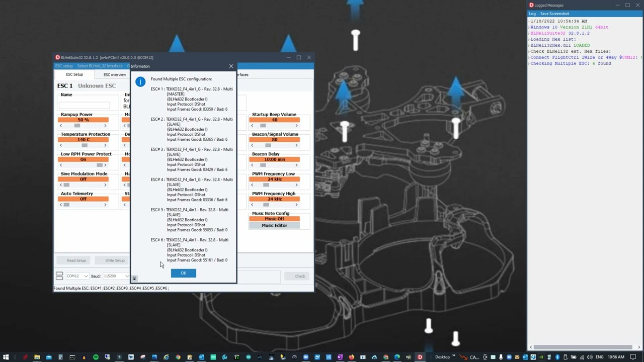Open the Wi-Fi network tray icon

click(581, 357)
